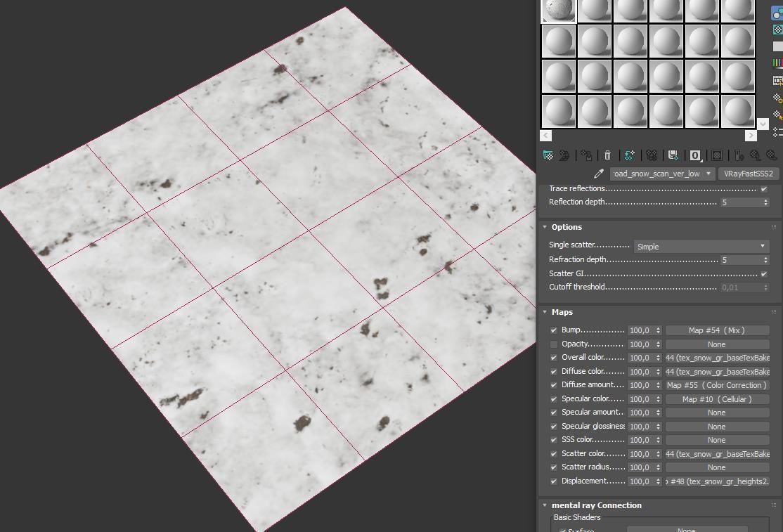This screenshot has height=532, width=783.
Task: Toggle the Diffuse color map checkbox
Action: 553,372
